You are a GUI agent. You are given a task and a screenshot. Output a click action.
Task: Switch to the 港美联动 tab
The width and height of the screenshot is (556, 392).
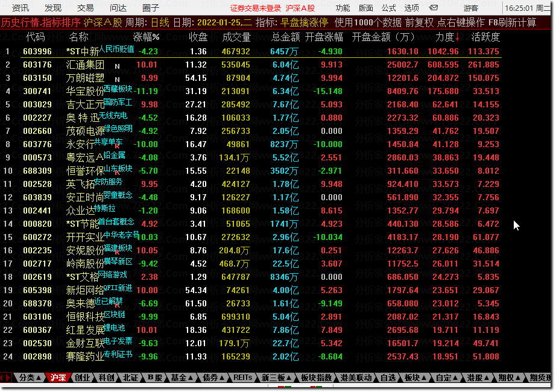point(356,378)
